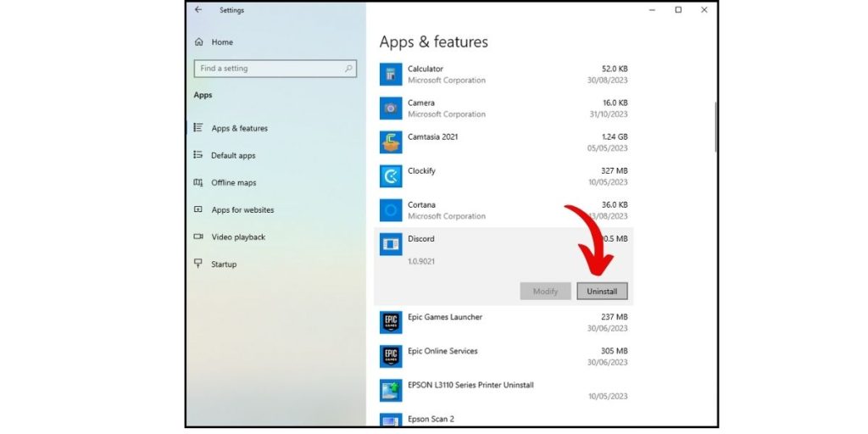The height and width of the screenshot is (434, 868).
Task: Click Epic Online Services size 305 MB
Action: pos(615,351)
